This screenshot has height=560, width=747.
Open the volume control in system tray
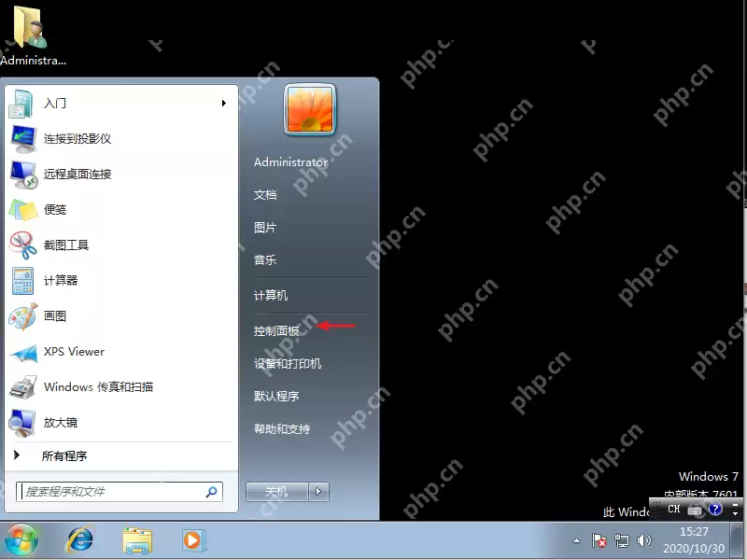(644, 539)
